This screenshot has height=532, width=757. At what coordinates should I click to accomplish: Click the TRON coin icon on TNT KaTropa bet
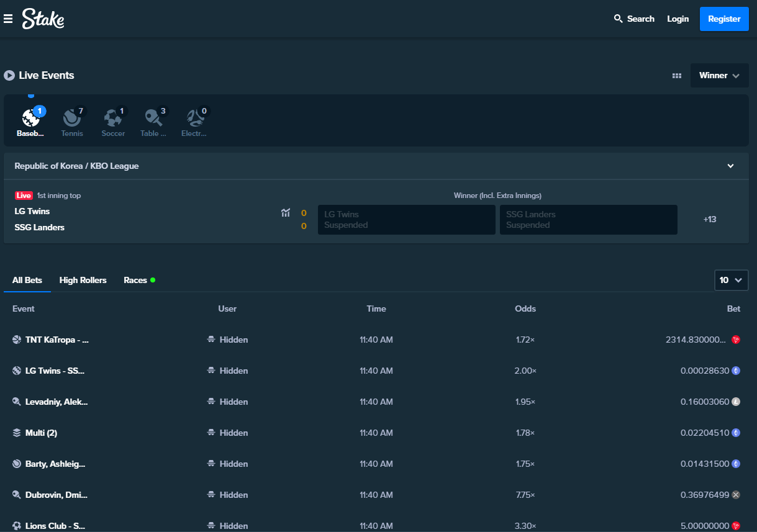point(736,340)
